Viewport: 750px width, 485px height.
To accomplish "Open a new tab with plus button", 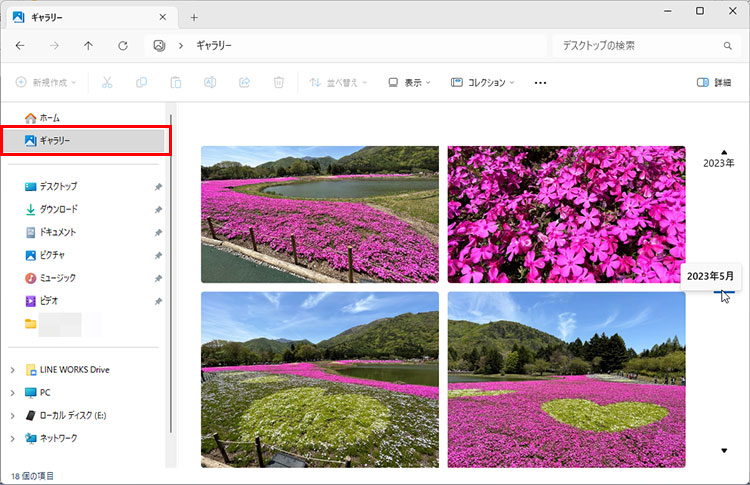I will (x=194, y=17).
